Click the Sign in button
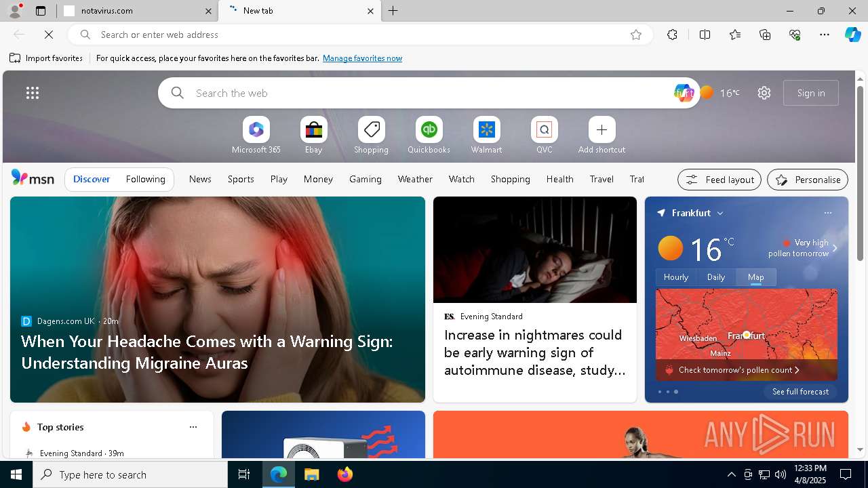Viewport: 868px width, 488px height. (811, 93)
